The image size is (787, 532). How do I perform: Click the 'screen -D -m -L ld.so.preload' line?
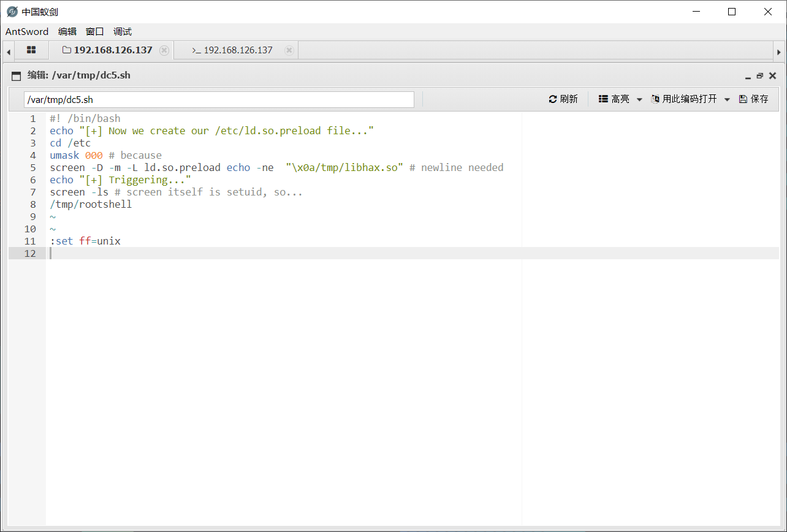[x=276, y=167]
